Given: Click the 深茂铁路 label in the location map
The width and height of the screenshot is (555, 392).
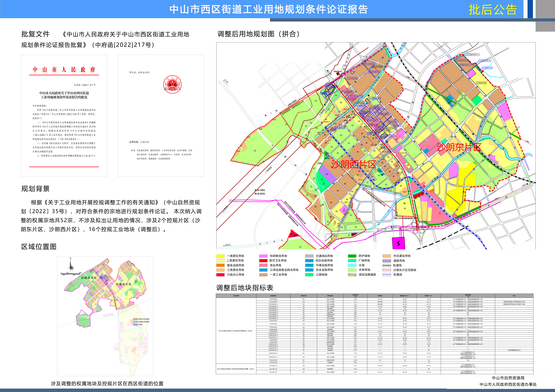Looking at the screenshot, I should 108,315.
